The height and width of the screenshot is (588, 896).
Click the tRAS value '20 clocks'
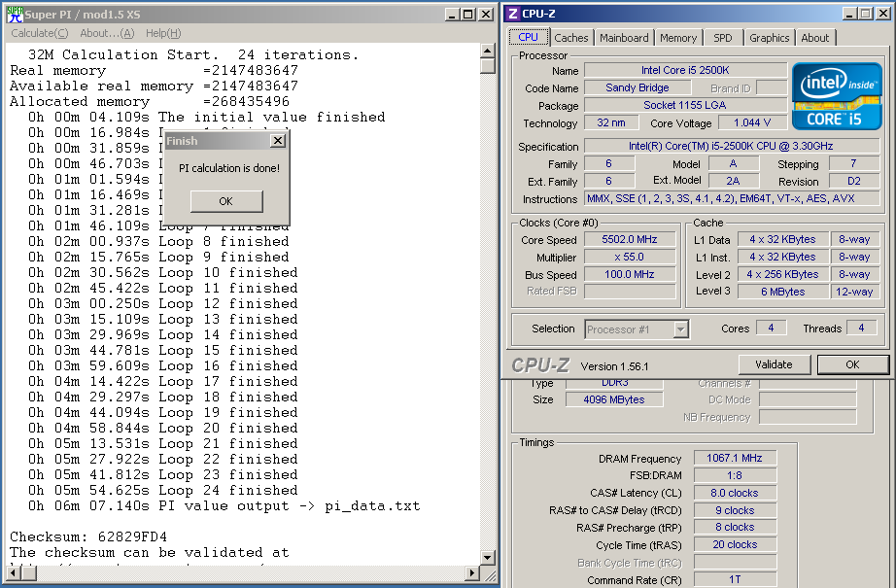click(735, 545)
